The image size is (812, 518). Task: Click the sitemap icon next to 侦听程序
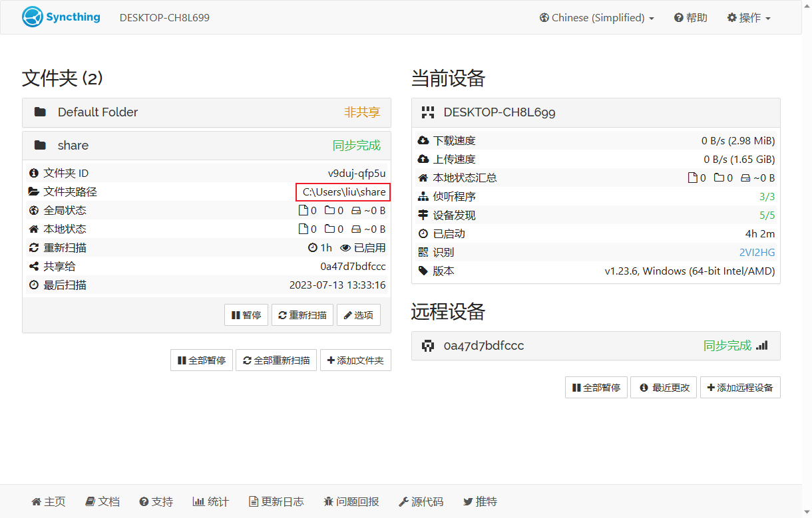click(x=423, y=197)
